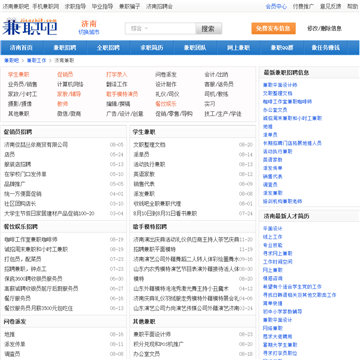Select the 歌手模特演员 category link
The image size is (360, 360).
click(x=122, y=94)
